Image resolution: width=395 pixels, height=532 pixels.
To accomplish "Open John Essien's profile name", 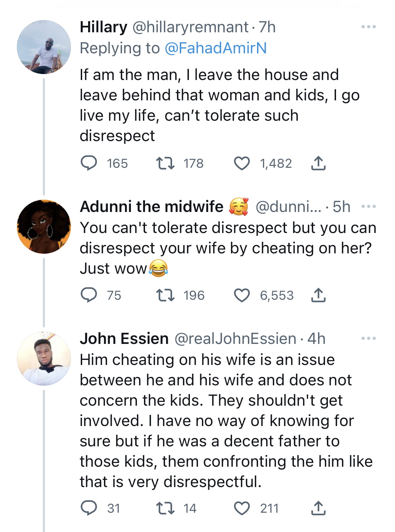I will tap(124, 339).
